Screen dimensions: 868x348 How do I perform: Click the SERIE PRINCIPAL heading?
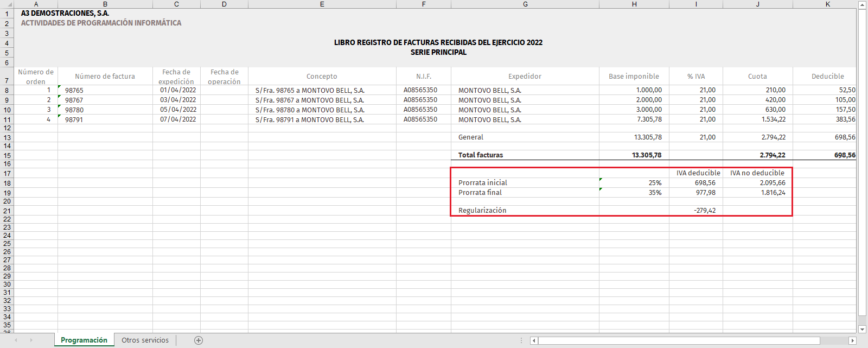pyautogui.click(x=438, y=52)
